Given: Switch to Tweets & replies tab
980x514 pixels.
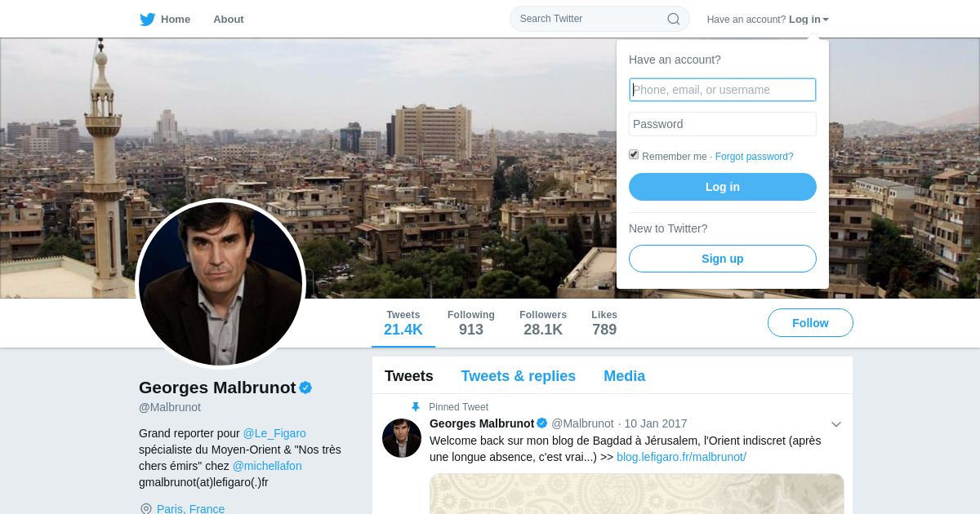Looking at the screenshot, I should point(518,376).
